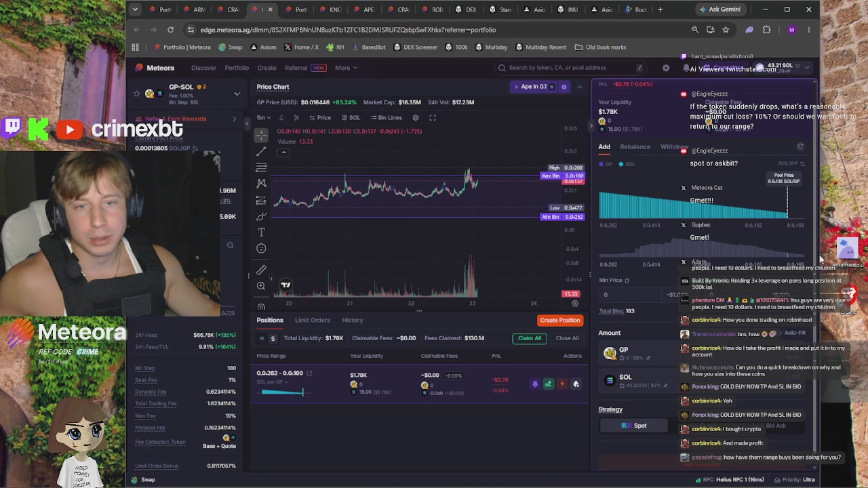Open the Rebalance tab
The image size is (868, 488).
click(x=635, y=146)
